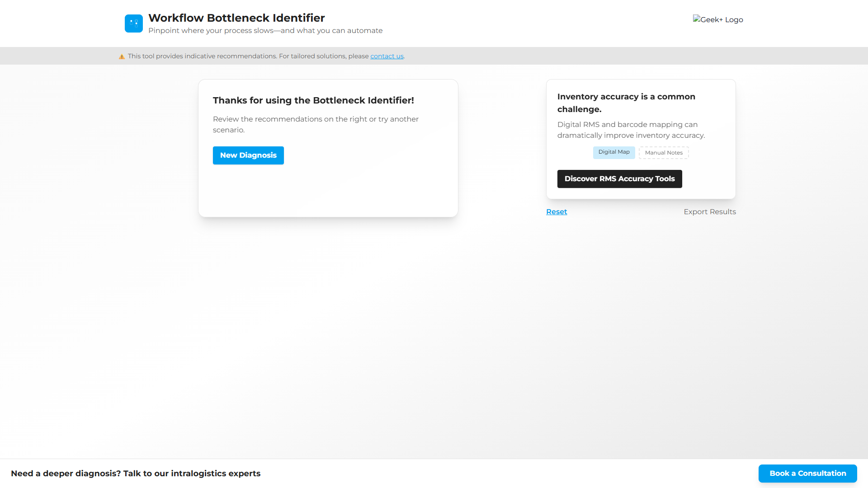Click the inventory accuracy challenge heading
The height and width of the screenshot is (488, 868).
click(627, 103)
